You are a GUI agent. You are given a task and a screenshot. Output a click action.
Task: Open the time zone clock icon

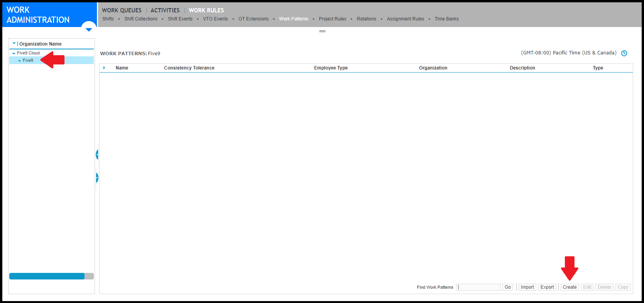click(x=624, y=53)
